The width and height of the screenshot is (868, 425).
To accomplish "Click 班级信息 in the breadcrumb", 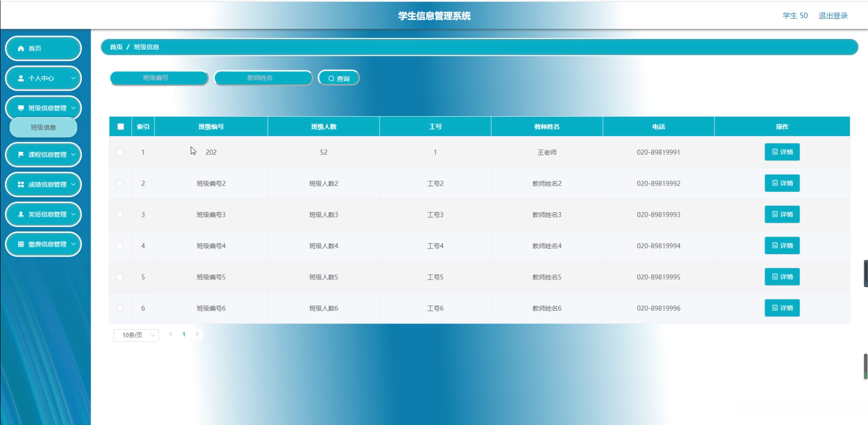I will [146, 47].
